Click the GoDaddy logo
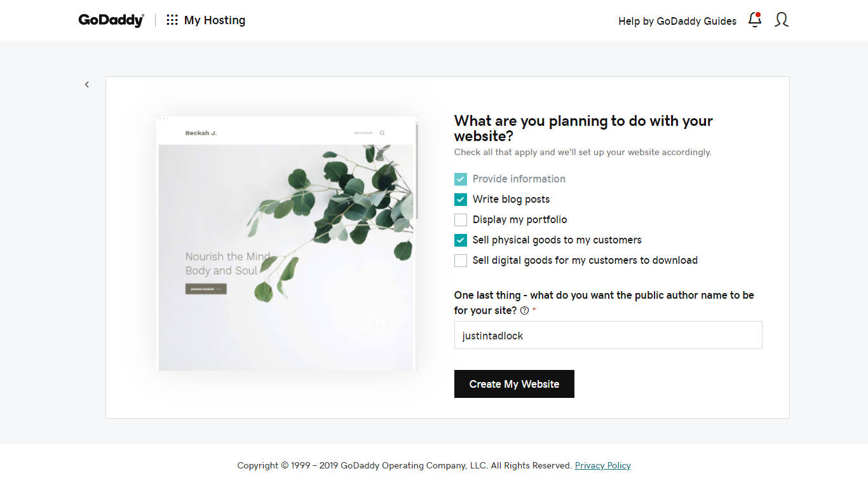This screenshot has width=868, height=485. tap(111, 20)
